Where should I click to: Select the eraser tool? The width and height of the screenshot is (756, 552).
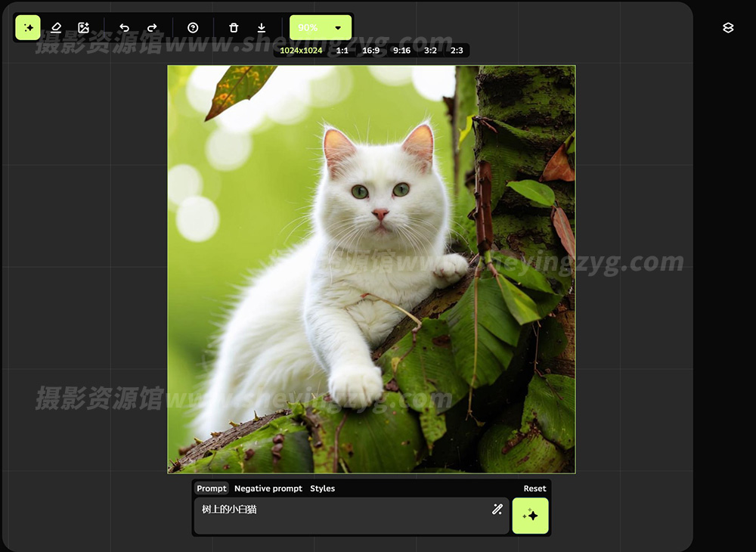click(56, 28)
